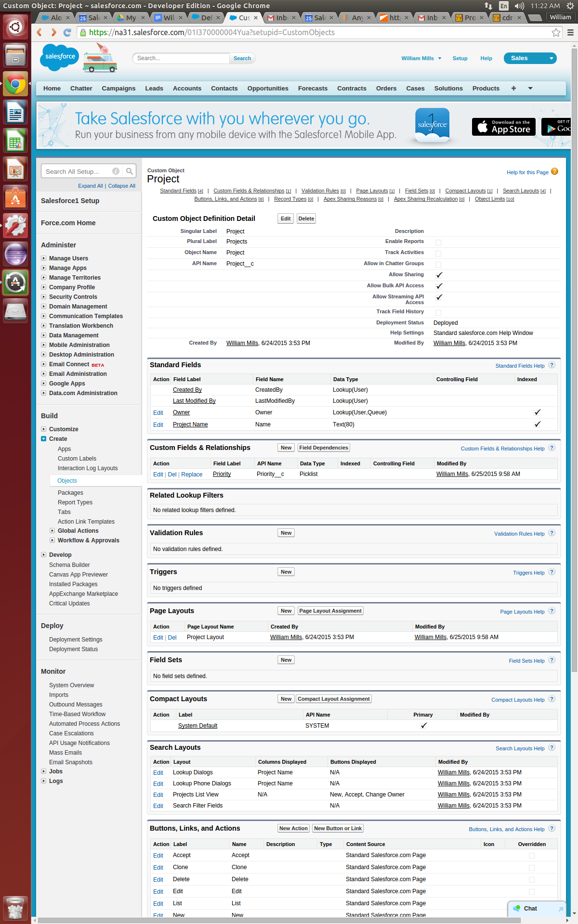Click the magnifier icon in Setup search
Image resolution: width=578 pixels, height=924 pixels.
129,171
